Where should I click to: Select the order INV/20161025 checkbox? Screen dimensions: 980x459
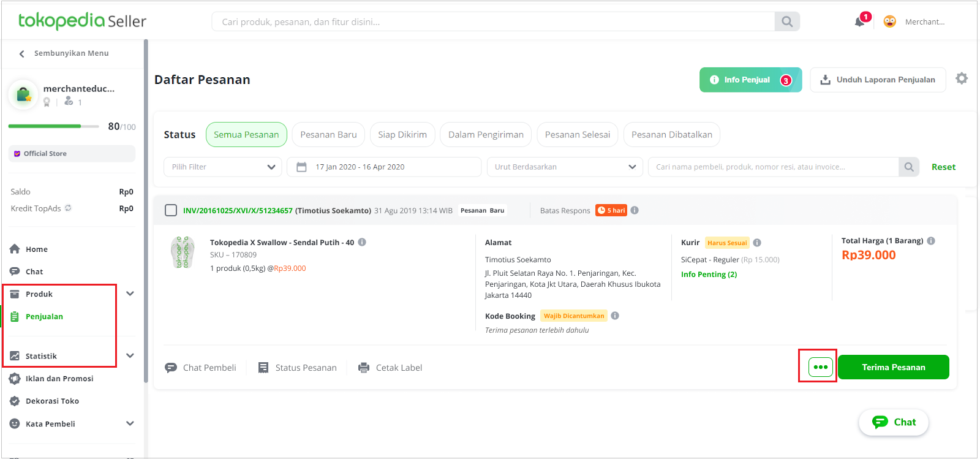point(171,210)
